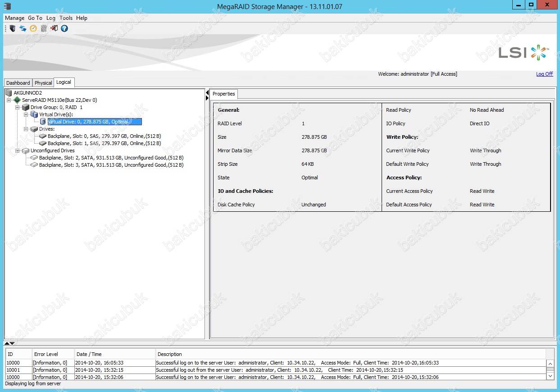Click the Disk Cache Policy value Unchanged
The image size is (560, 392).
[x=314, y=205]
